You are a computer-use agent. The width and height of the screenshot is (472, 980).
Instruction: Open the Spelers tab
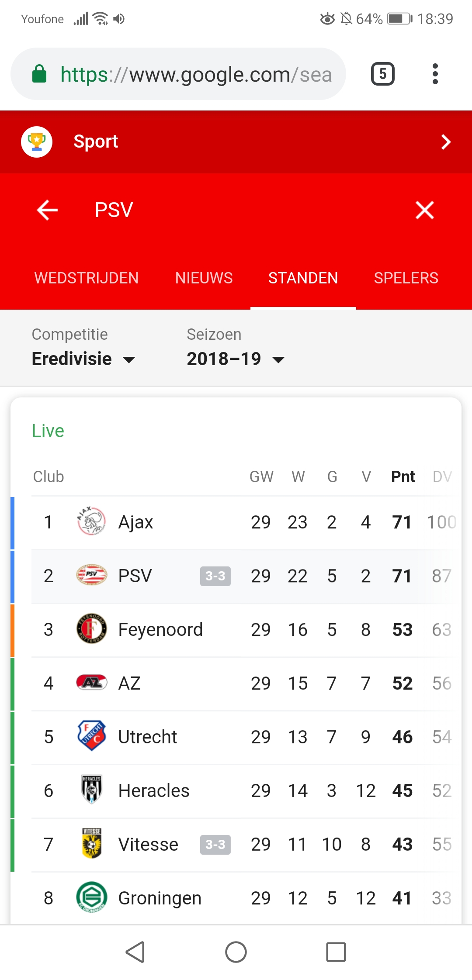point(406,278)
